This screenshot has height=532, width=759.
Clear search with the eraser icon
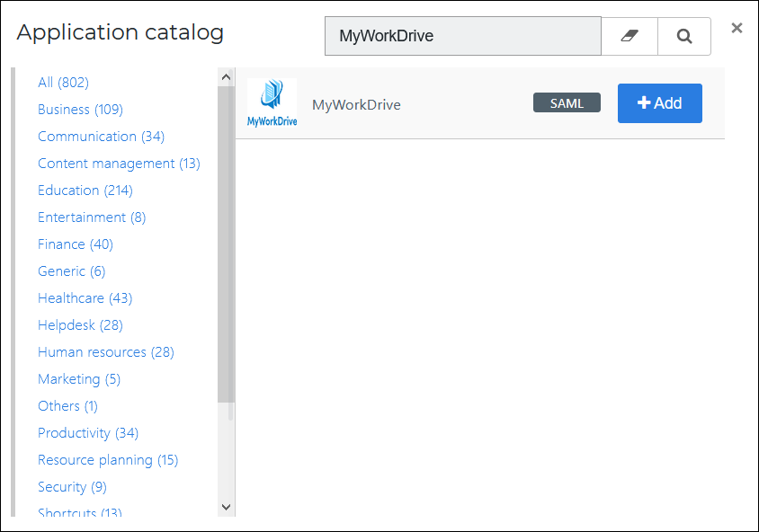click(630, 36)
